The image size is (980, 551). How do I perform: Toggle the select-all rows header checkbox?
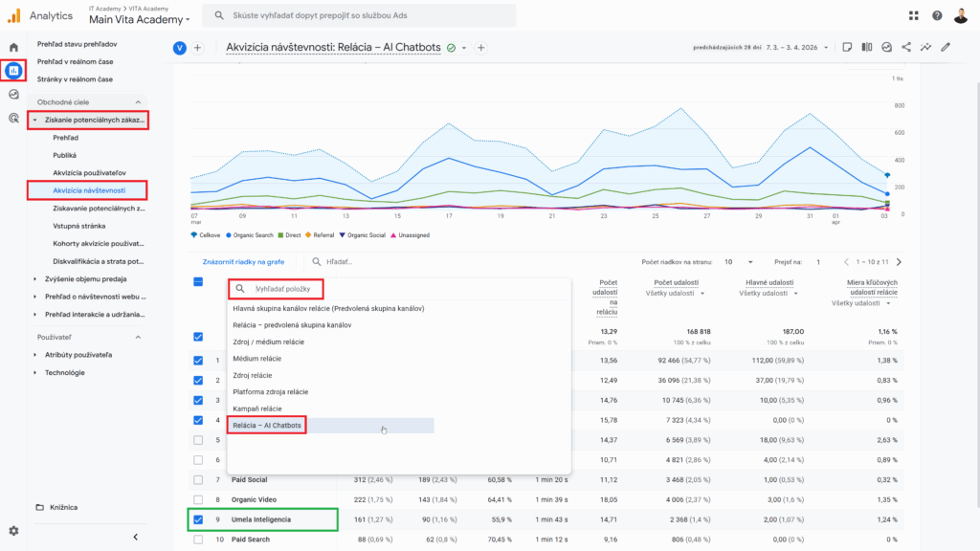tap(198, 282)
